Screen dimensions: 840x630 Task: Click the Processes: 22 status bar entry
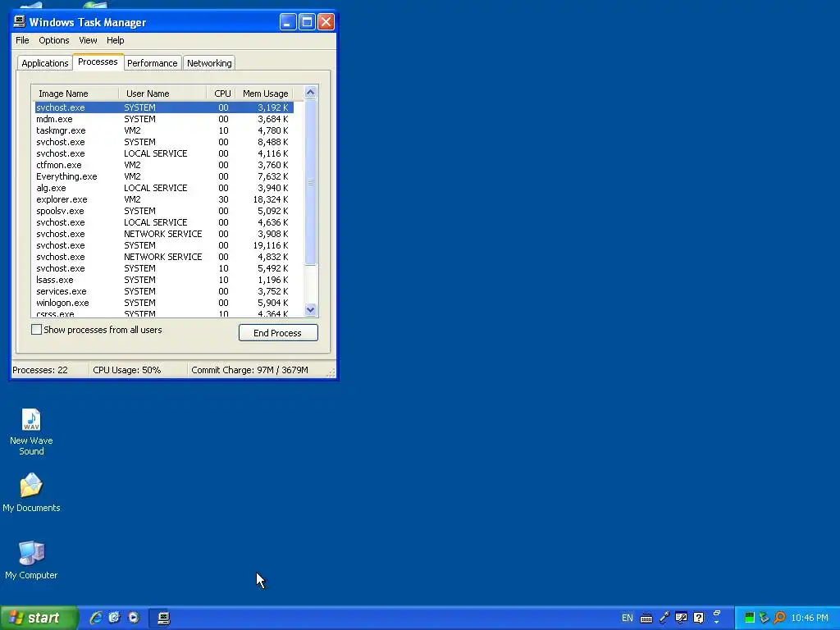point(50,370)
